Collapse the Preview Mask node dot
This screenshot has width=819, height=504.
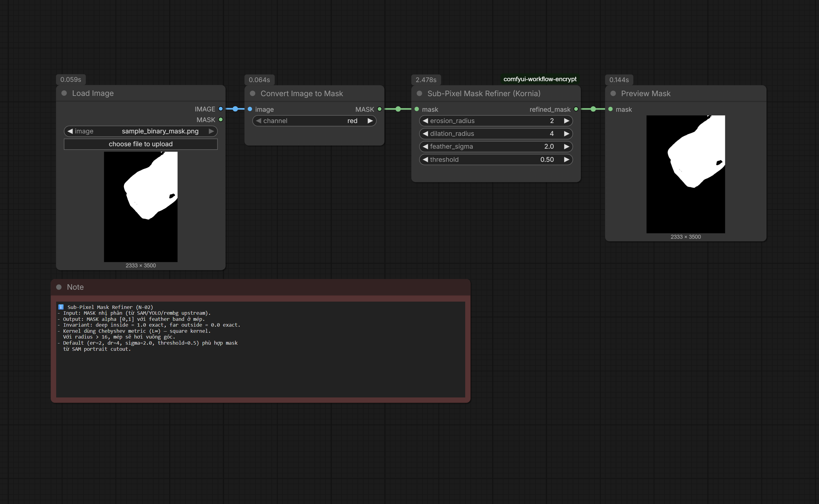coord(613,94)
